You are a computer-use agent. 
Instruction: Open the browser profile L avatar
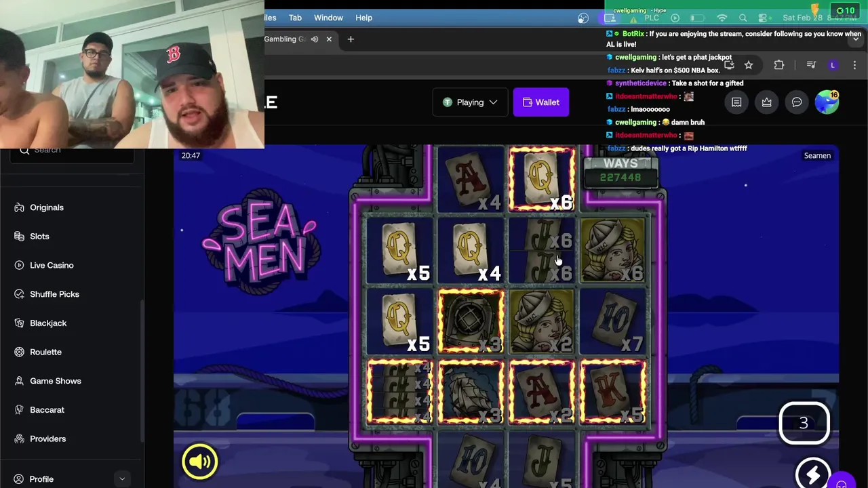833,65
